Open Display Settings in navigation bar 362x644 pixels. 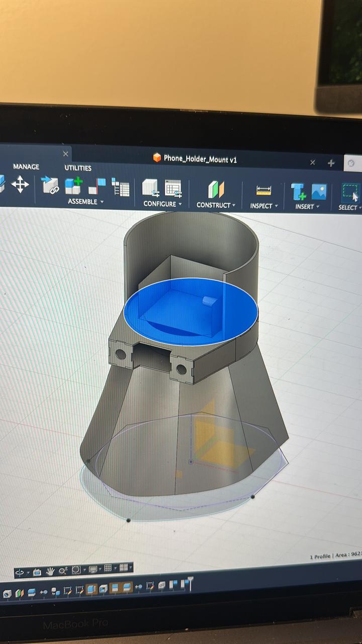coord(93,569)
